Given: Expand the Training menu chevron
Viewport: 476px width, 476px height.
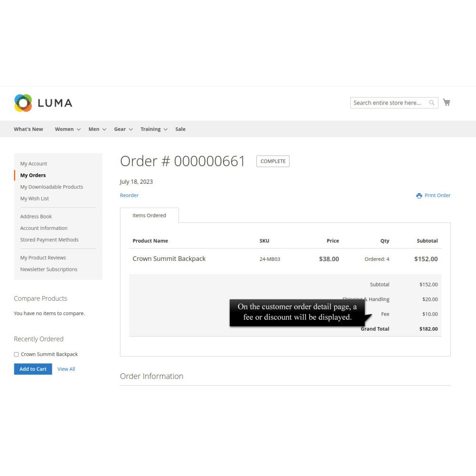Looking at the screenshot, I should click(166, 129).
